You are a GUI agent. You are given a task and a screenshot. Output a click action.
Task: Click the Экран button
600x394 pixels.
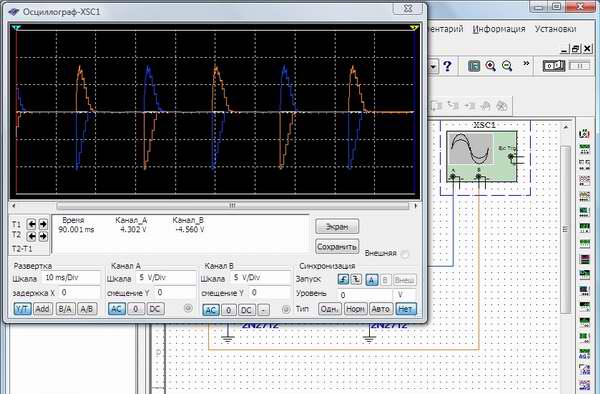[337, 226]
